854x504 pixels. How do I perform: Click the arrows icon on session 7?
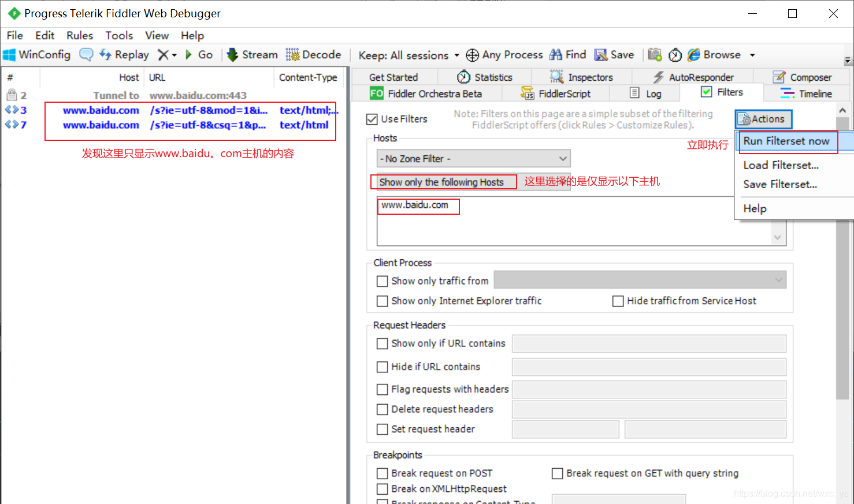click(11, 125)
